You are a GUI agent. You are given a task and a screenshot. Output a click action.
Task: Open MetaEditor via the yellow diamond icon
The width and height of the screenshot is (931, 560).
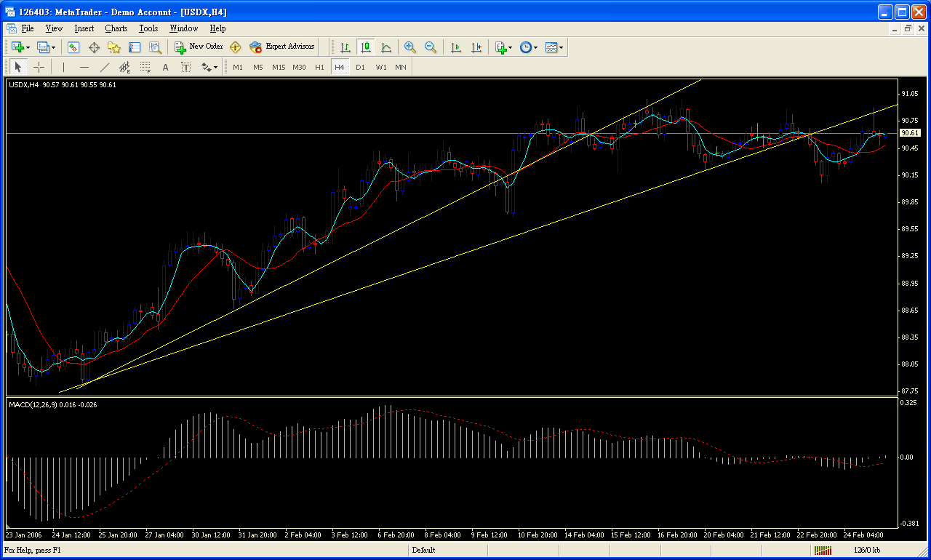pos(235,47)
